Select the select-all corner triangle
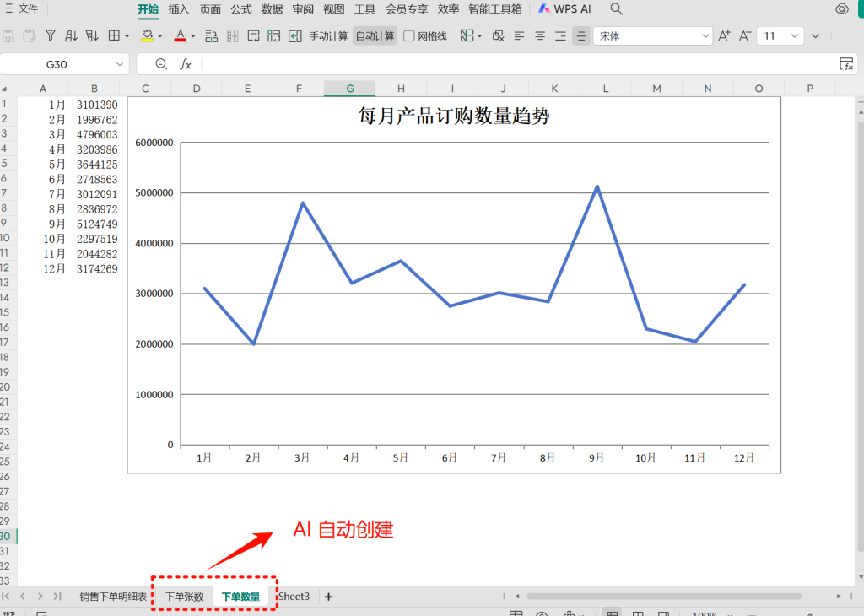Viewport: 864px width, 616px height. (5, 89)
